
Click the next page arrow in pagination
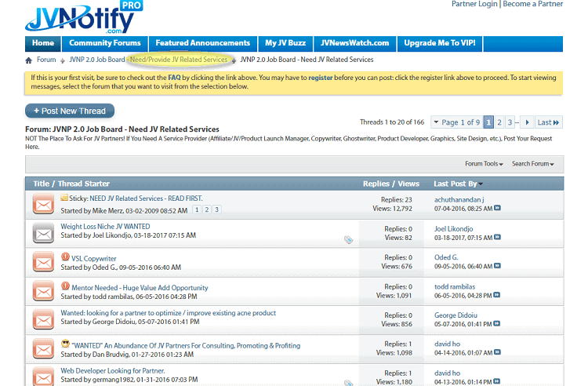point(527,122)
